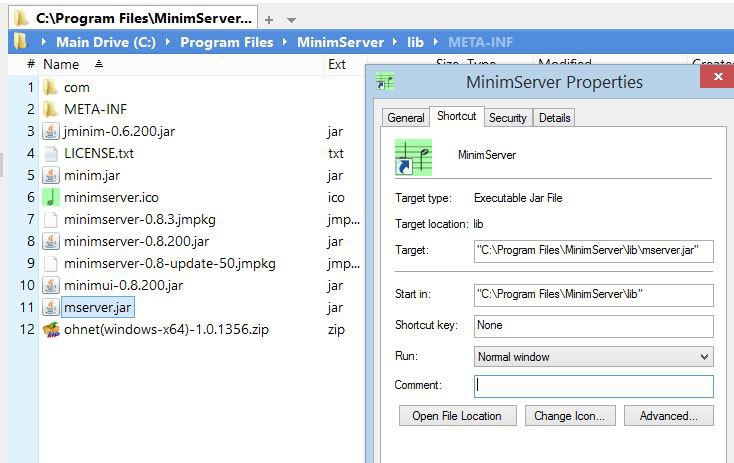Sort files by Ext column header
This screenshot has width=734, height=463.
337,64
